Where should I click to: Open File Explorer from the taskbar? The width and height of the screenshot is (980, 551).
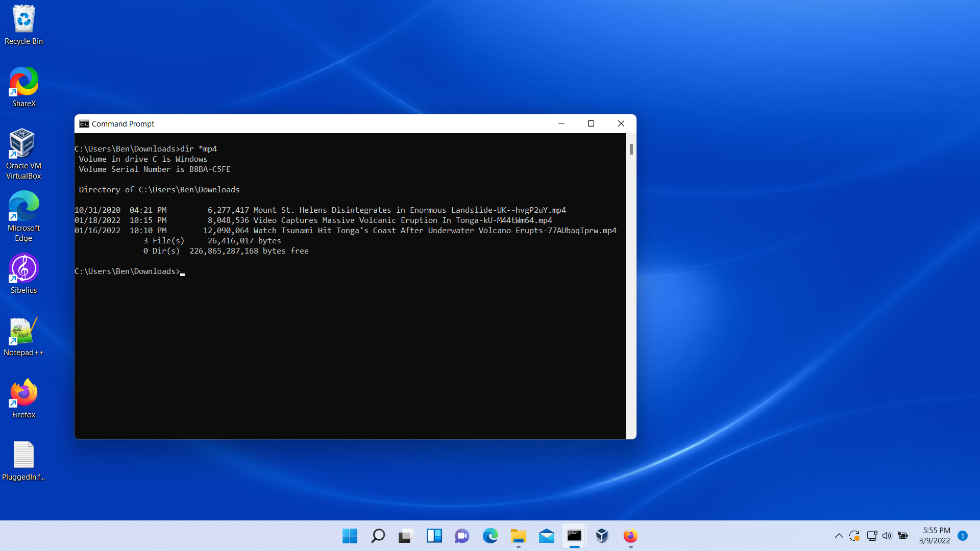(518, 536)
